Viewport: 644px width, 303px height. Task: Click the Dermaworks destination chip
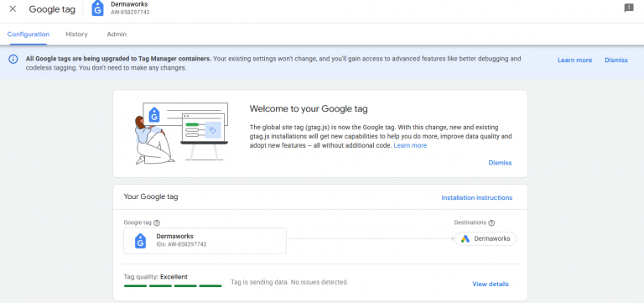pos(486,239)
